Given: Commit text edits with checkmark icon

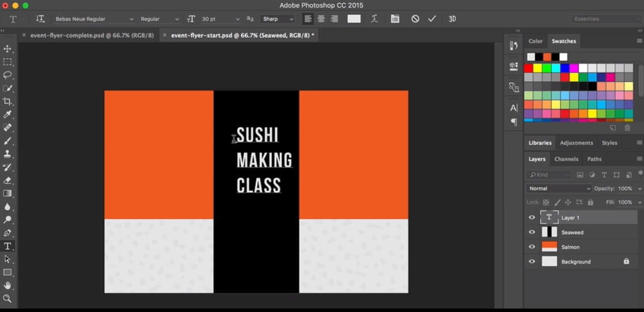Looking at the screenshot, I should click(432, 19).
